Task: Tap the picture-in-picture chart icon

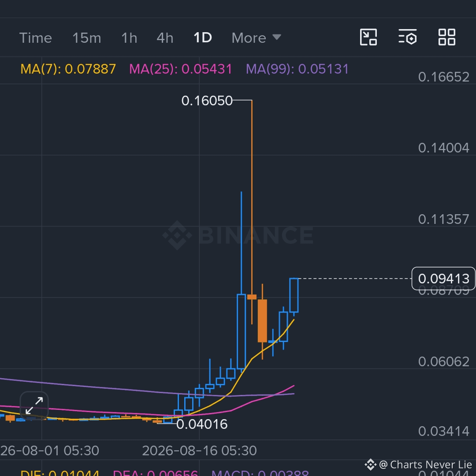Action: click(368, 37)
